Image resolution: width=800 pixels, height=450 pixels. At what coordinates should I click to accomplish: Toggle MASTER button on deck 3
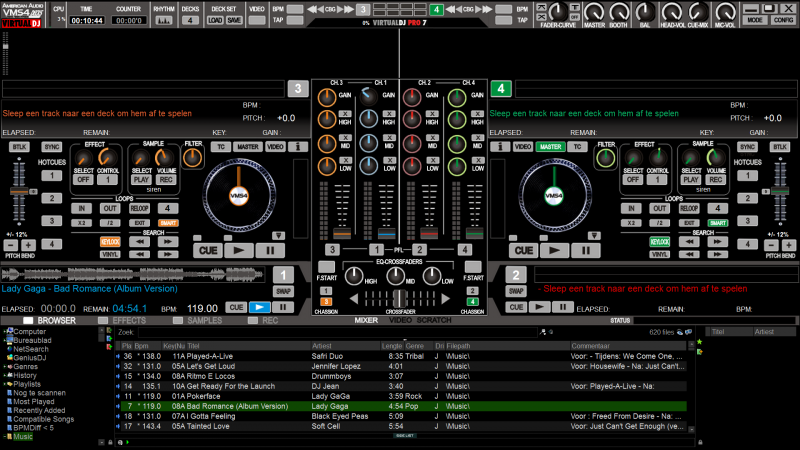[x=247, y=147]
